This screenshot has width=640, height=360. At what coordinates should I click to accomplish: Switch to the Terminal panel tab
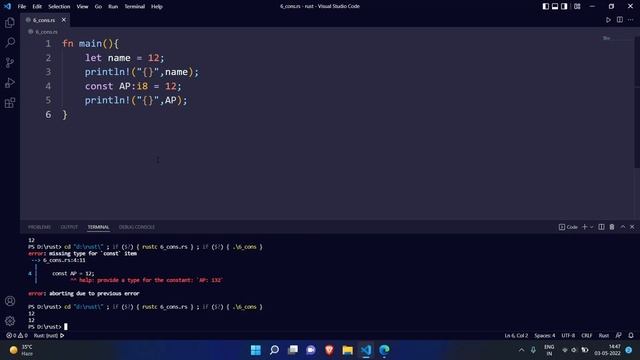coord(98,227)
